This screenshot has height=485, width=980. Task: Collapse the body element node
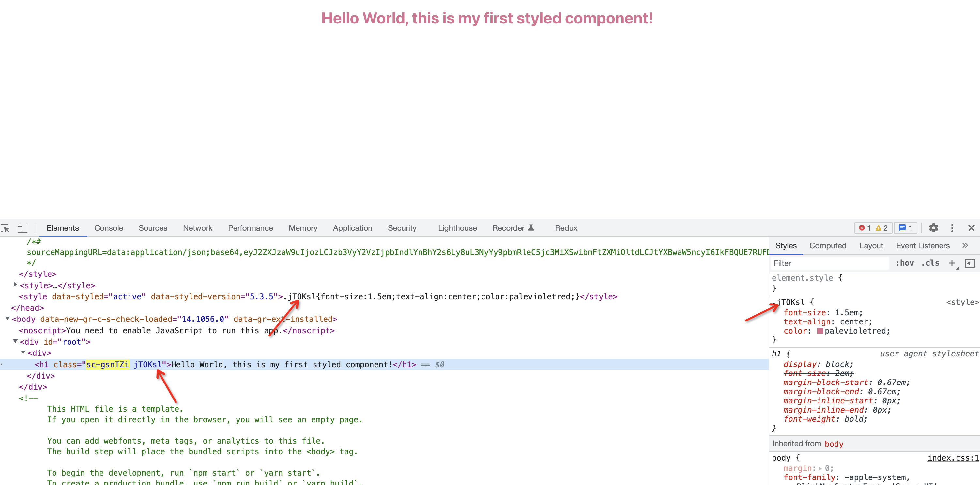7,319
